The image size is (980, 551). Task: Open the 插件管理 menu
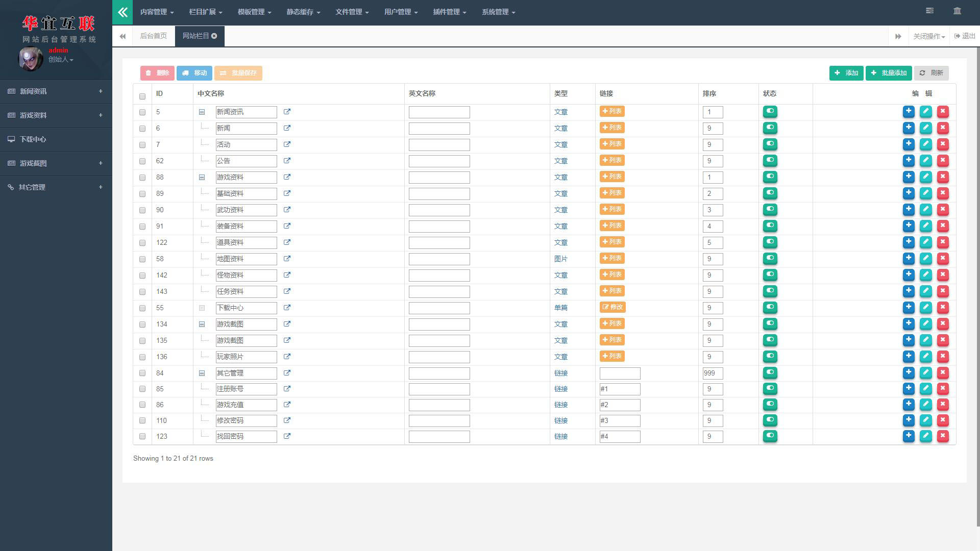click(450, 12)
